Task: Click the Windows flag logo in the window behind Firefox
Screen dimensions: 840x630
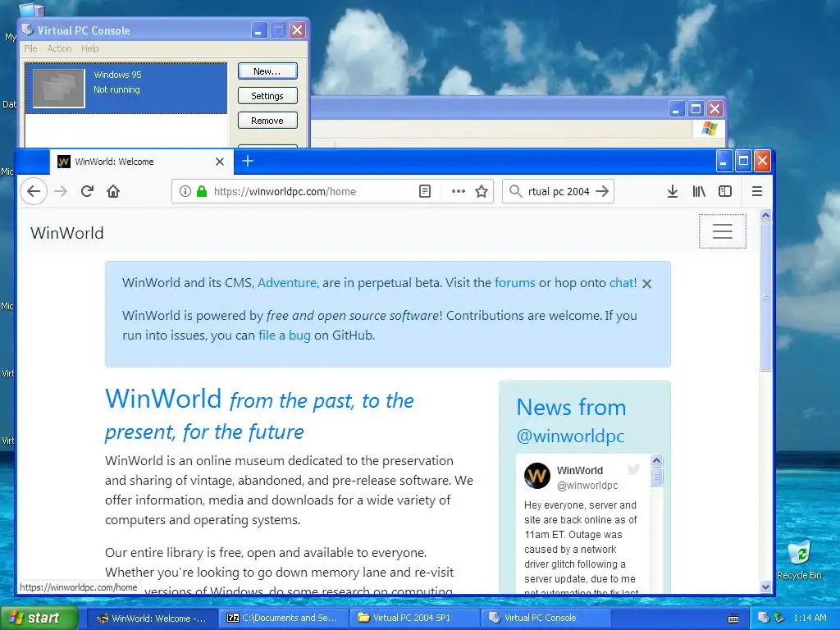Action: (x=710, y=129)
